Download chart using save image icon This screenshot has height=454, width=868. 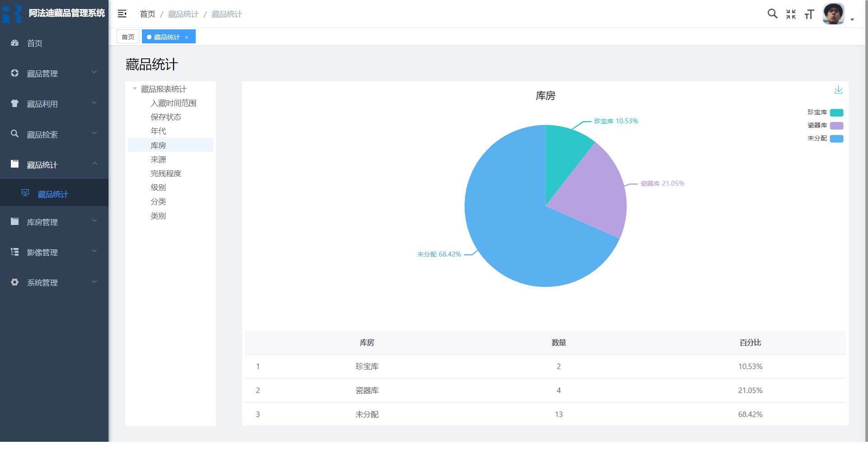838,90
